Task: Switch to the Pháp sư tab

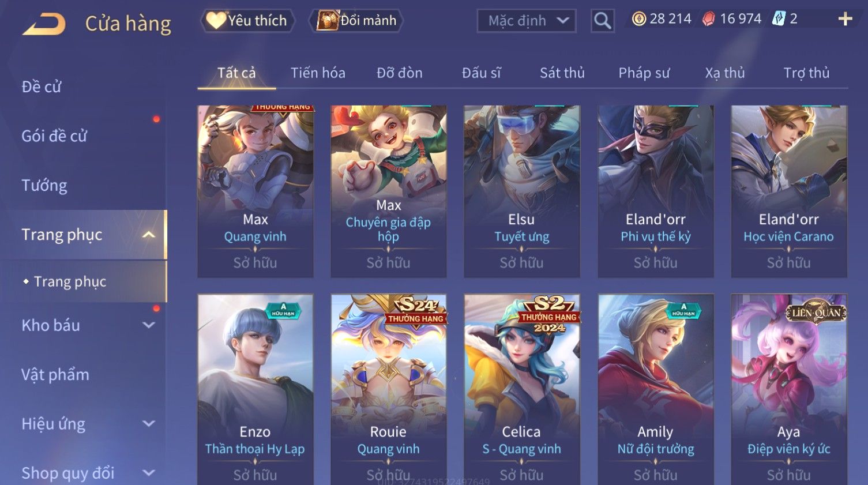Action: click(x=644, y=73)
